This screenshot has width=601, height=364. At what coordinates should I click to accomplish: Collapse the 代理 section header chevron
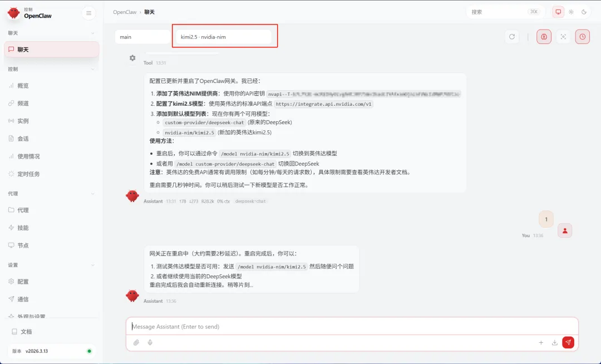pos(93,194)
